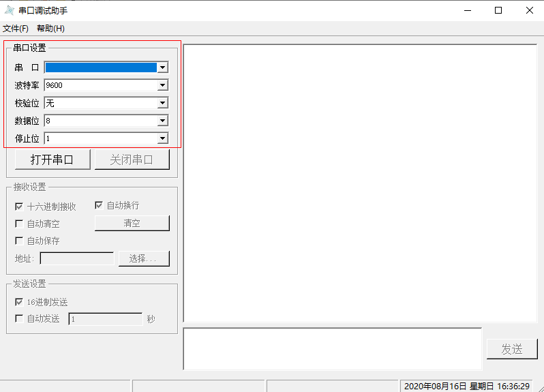544x392 pixels.
Task: Expand the 波特率 baud rate dropdown
Action: (162, 85)
